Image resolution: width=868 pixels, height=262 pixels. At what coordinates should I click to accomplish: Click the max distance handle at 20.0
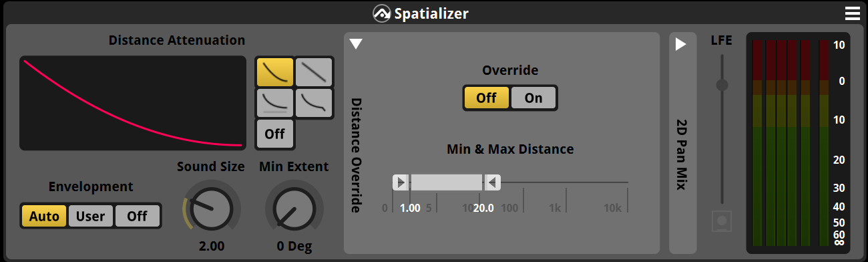tap(492, 182)
